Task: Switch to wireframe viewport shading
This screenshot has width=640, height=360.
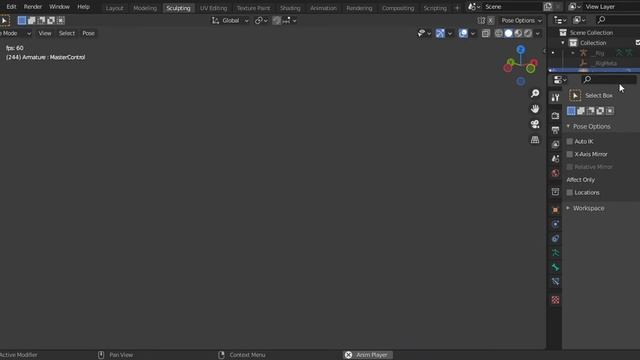Action: [x=498, y=33]
